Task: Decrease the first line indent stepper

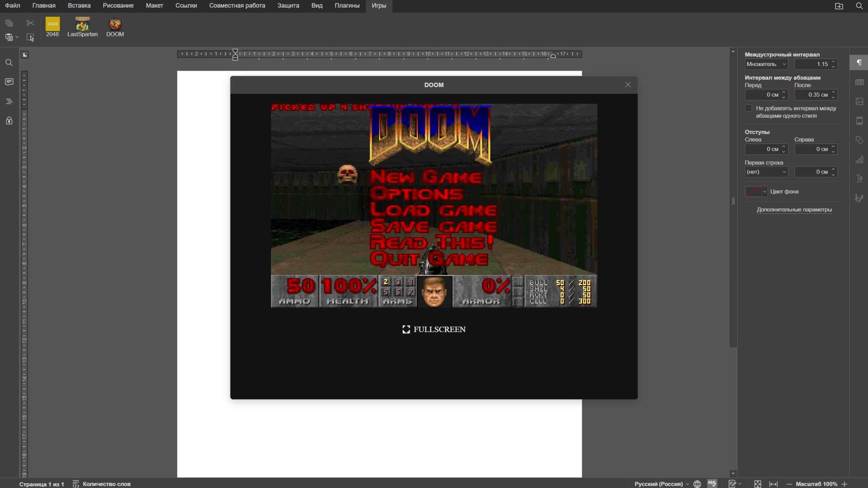Action: tap(833, 174)
